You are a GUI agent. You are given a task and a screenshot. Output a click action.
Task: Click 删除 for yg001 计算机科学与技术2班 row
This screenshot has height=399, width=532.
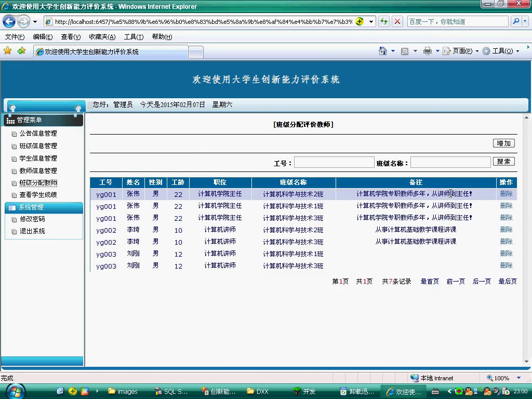506,194
